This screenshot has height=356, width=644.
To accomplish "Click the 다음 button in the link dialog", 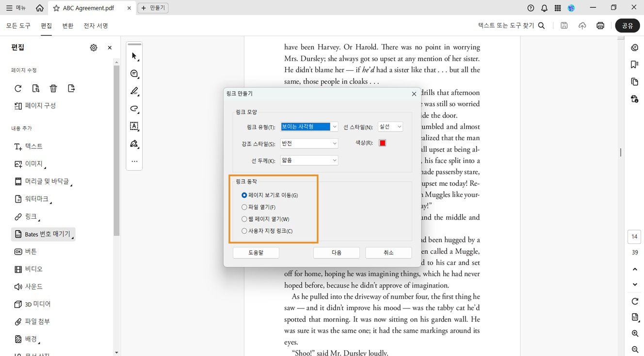I will click(336, 252).
